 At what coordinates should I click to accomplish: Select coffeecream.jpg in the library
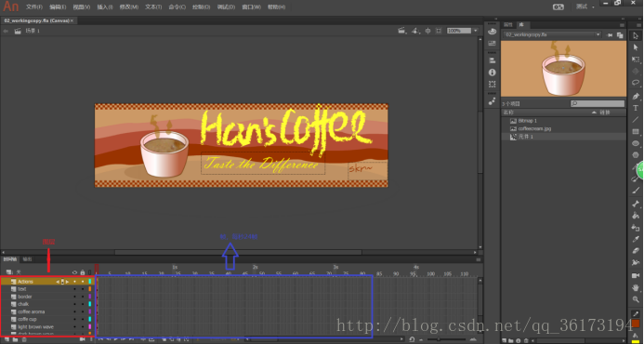tap(534, 128)
